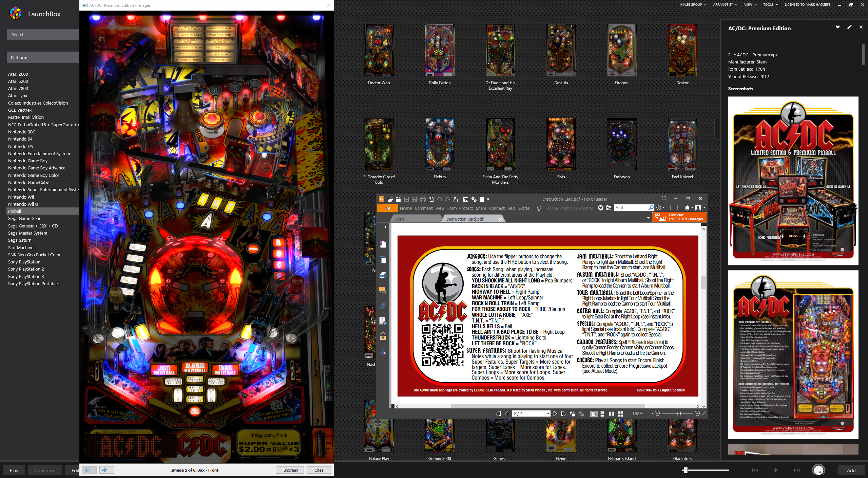
Task: Click the Save icon in Foxit Reader
Action: [x=406, y=199]
